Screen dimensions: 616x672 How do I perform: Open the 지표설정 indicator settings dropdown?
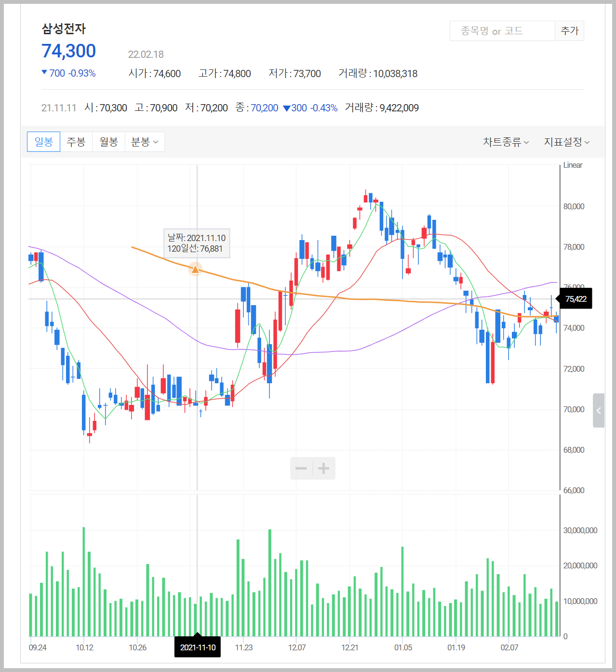click(x=567, y=142)
